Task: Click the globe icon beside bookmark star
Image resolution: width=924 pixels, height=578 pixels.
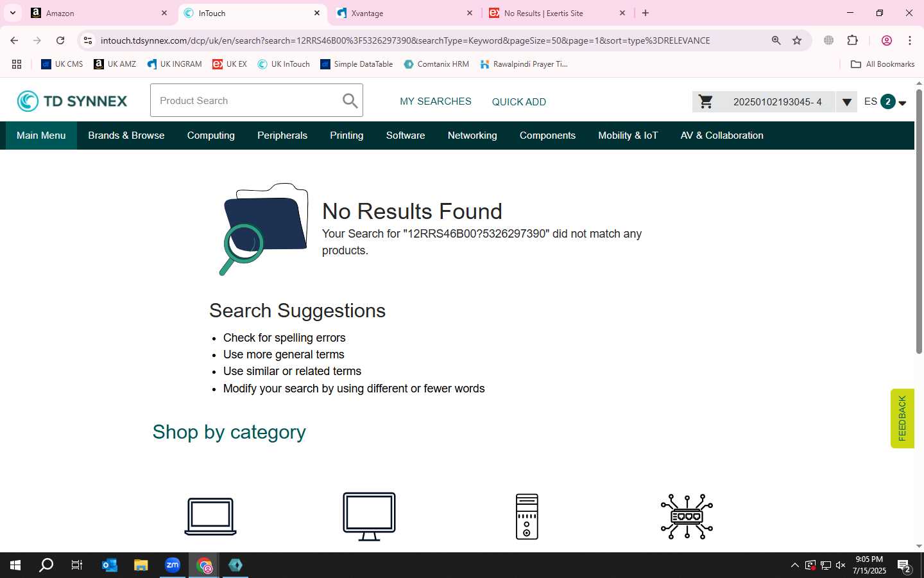Action: [x=828, y=40]
